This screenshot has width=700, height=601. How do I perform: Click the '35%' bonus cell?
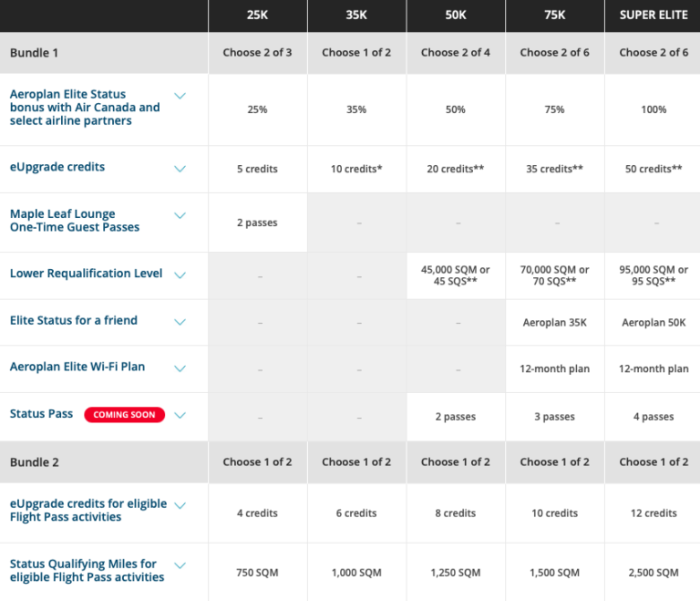click(356, 109)
